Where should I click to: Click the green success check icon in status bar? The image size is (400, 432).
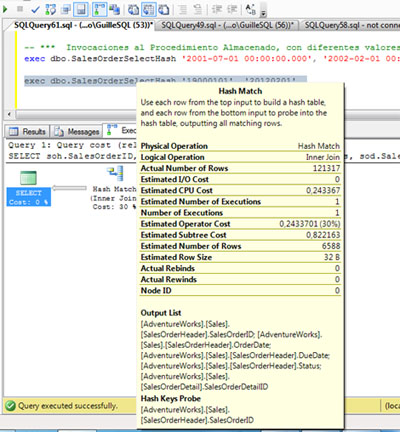(x=10, y=406)
